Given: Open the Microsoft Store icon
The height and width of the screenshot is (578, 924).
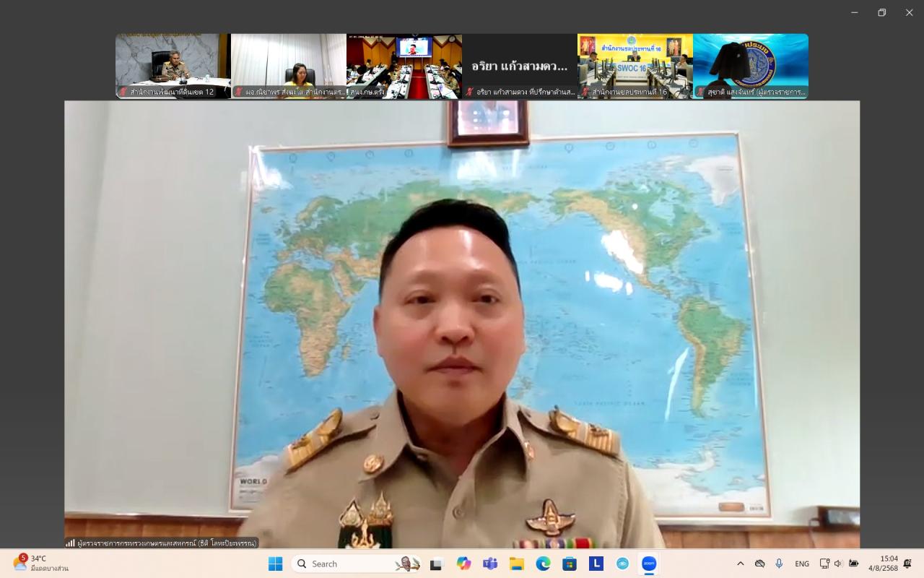Looking at the screenshot, I should [568, 564].
